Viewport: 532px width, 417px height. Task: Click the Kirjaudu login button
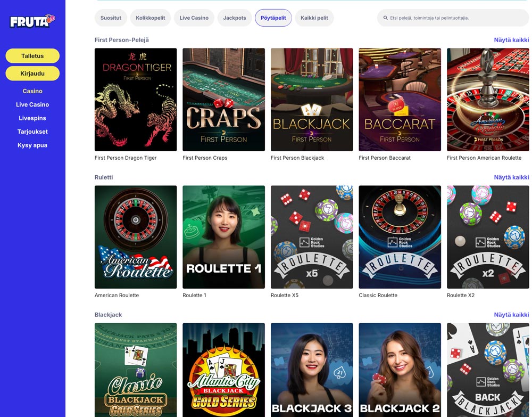(x=32, y=73)
